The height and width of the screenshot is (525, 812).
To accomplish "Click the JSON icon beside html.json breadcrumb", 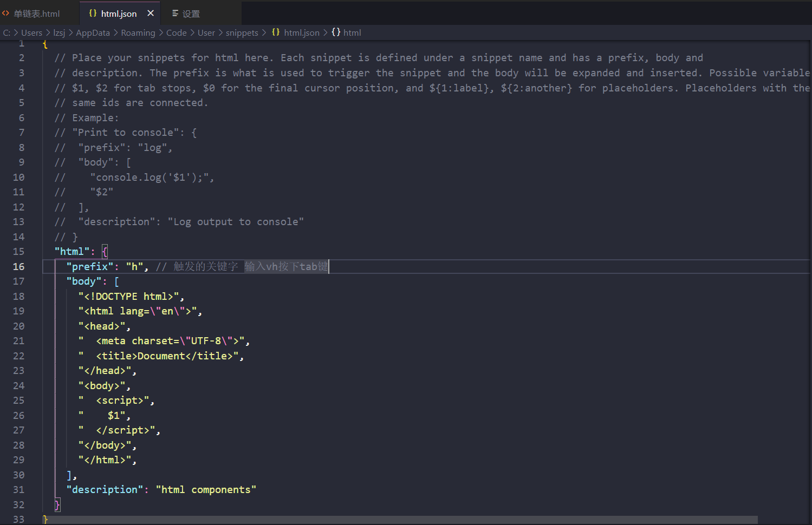I will pos(276,32).
